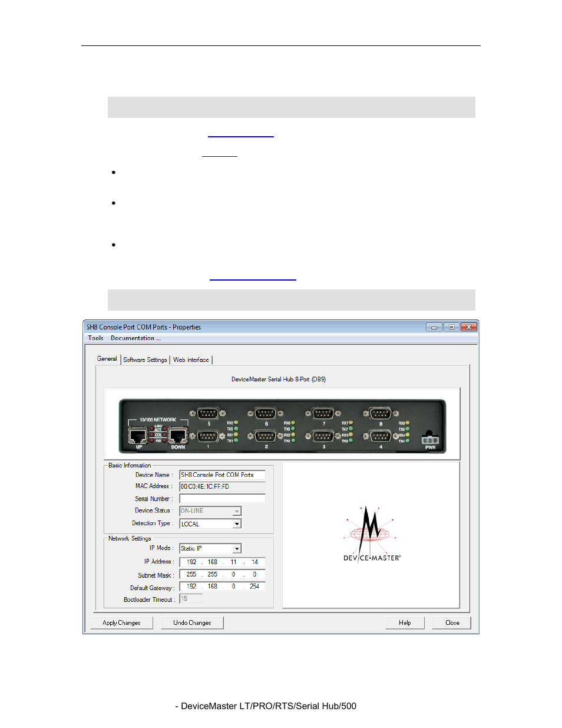Click the IP Address field
Viewport: 562px width, 728px height.
[x=222, y=562]
